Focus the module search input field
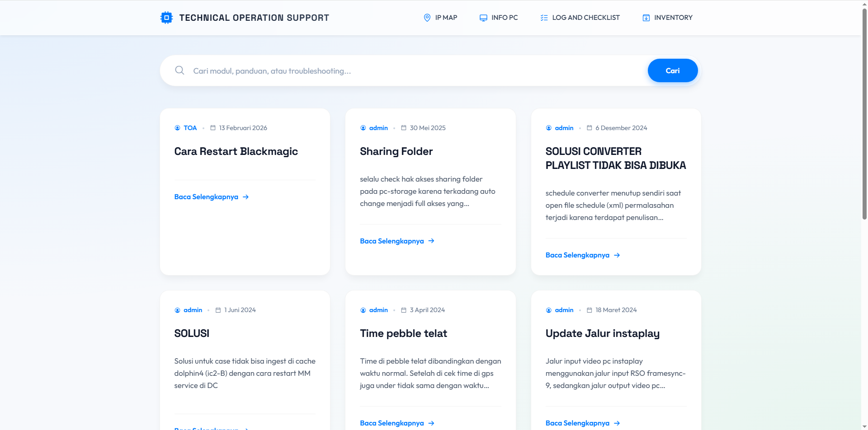Image resolution: width=868 pixels, height=430 pixels. click(x=407, y=71)
